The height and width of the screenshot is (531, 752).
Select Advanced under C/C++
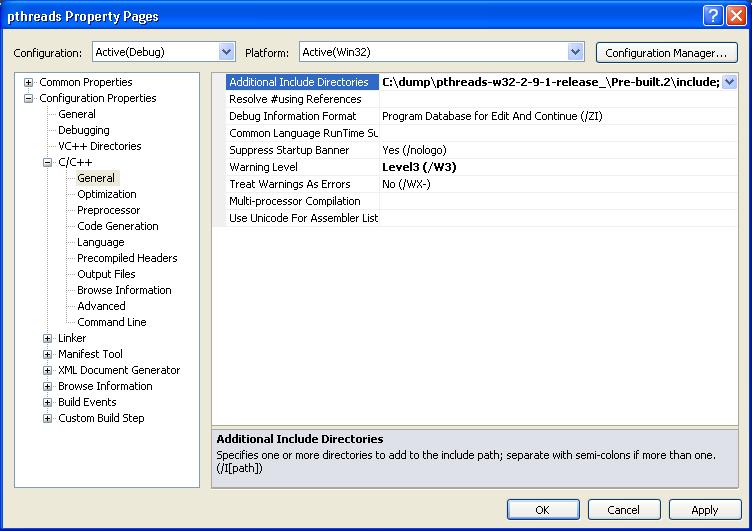point(101,306)
